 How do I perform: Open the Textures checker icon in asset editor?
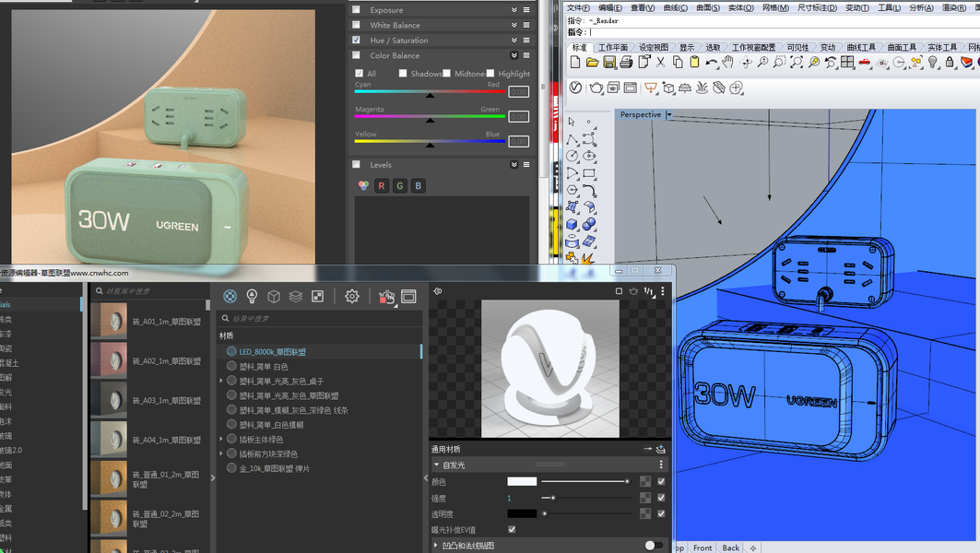coord(317,296)
